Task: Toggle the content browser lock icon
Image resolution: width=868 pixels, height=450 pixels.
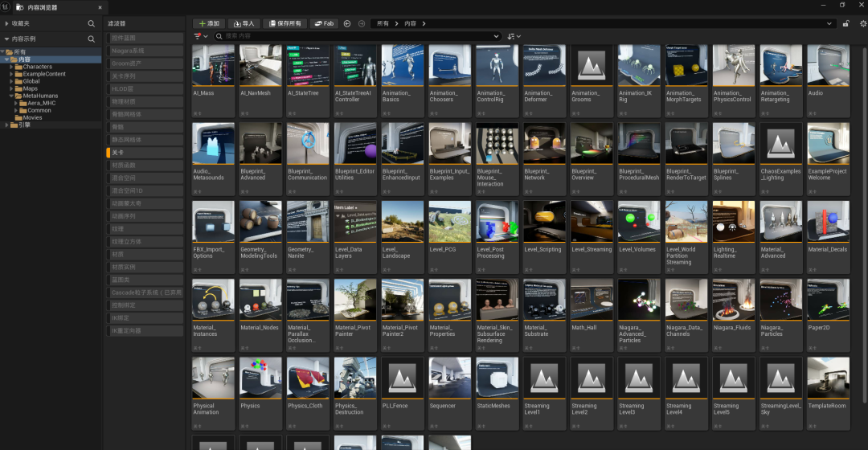Action: [x=845, y=24]
